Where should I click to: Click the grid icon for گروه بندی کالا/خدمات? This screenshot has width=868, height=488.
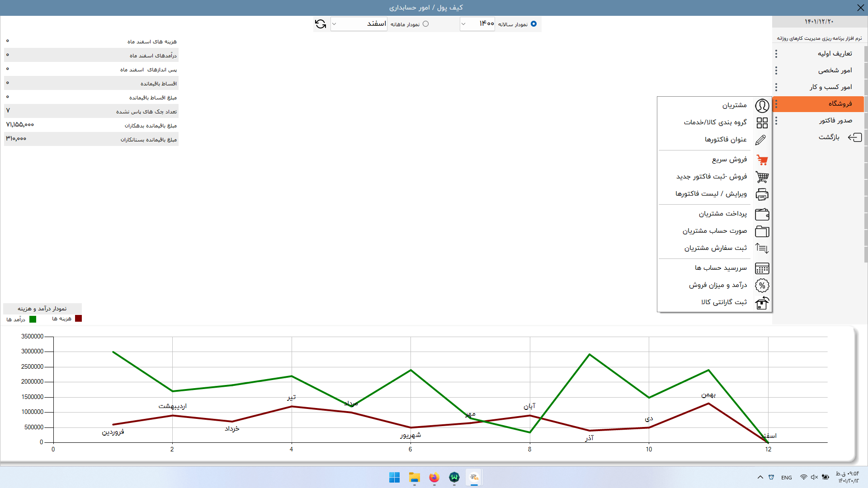[x=762, y=122]
